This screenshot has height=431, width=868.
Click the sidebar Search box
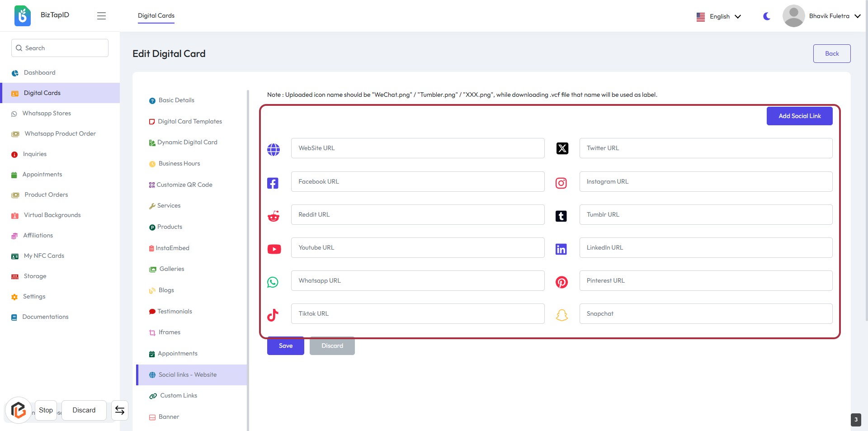[x=60, y=48]
